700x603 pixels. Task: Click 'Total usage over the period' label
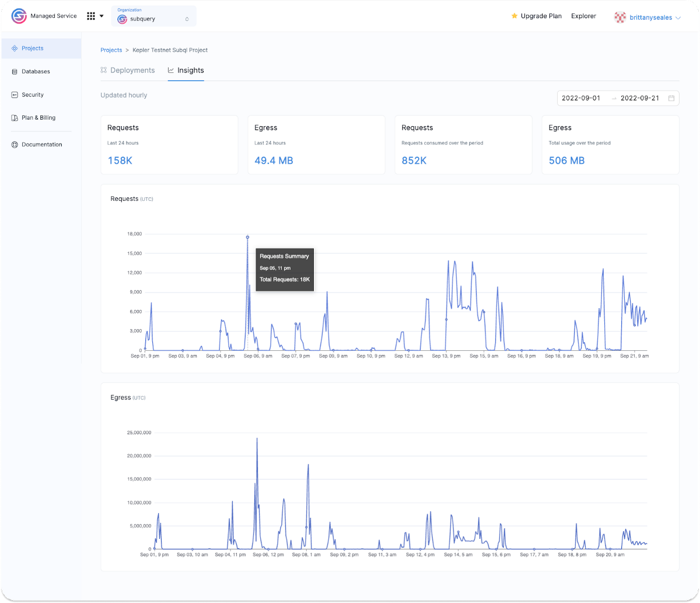click(580, 143)
